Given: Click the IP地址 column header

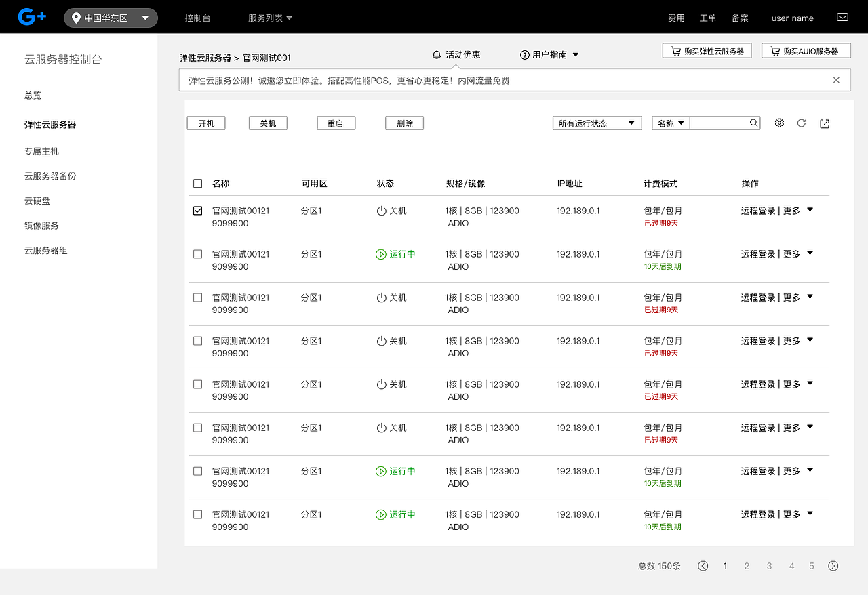Looking at the screenshot, I should click(570, 184).
